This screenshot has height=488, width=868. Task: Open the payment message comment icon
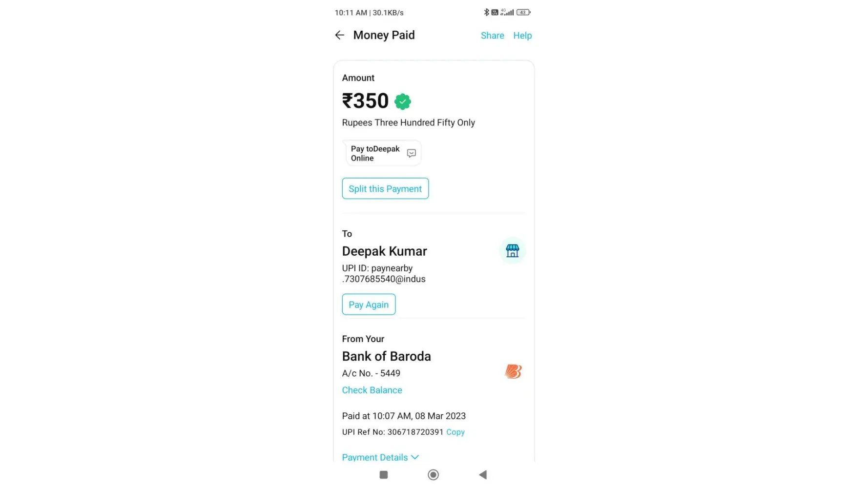click(412, 153)
